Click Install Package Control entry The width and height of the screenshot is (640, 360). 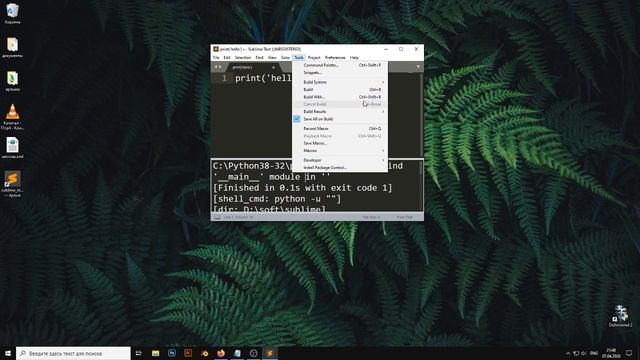(340, 167)
